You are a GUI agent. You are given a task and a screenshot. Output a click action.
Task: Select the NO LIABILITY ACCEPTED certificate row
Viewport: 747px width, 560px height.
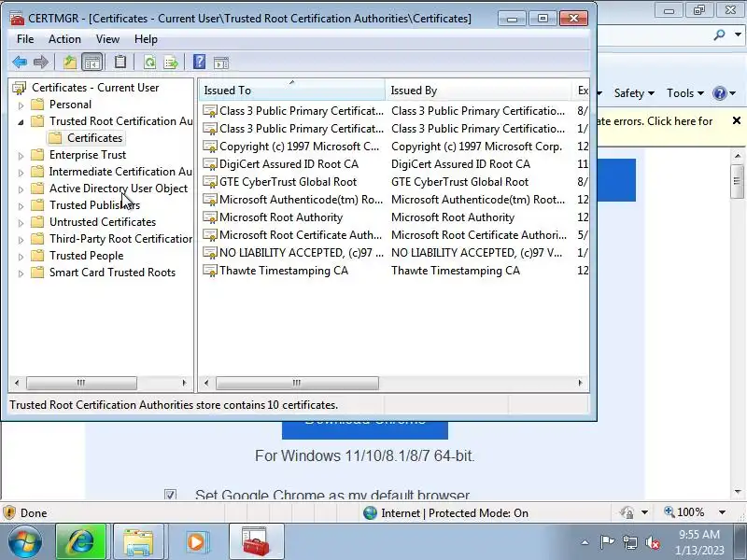pyautogui.click(x=394, y=253)
